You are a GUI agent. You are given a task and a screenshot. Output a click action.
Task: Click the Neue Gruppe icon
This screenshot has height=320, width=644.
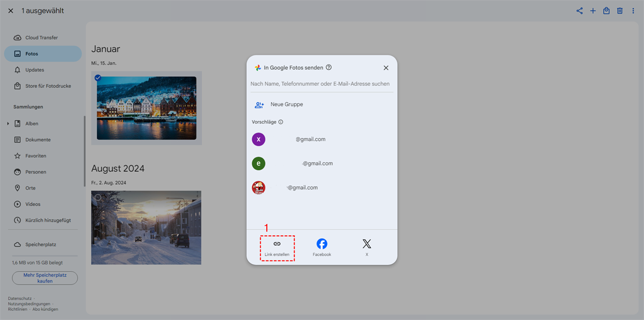pyautogui.click(x=259, y=105)
